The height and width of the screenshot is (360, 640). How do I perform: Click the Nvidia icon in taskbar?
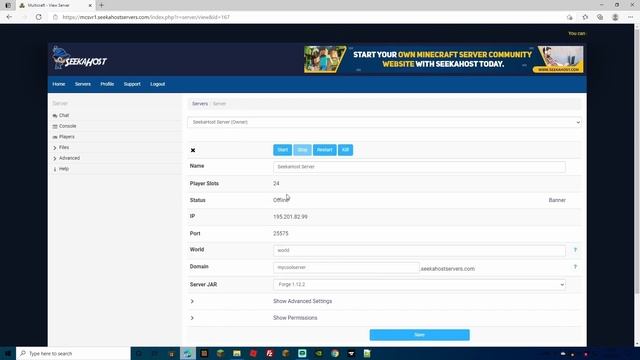[318, 353]
